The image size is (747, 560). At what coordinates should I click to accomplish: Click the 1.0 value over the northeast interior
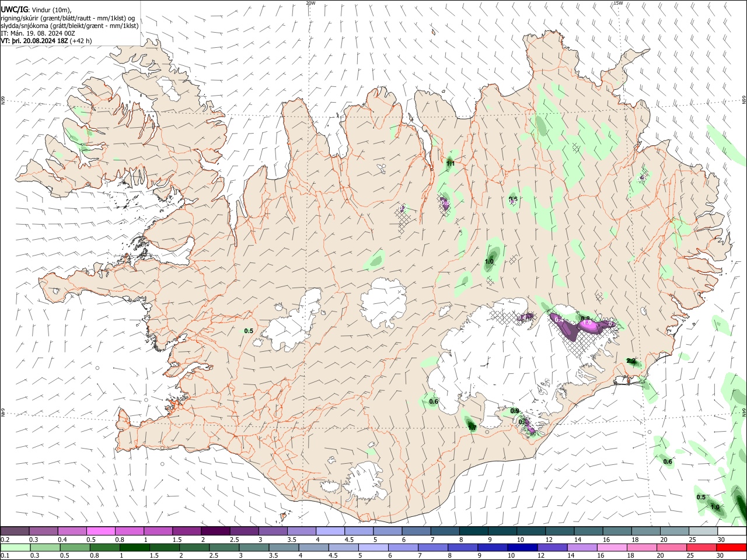pos(489,261)
